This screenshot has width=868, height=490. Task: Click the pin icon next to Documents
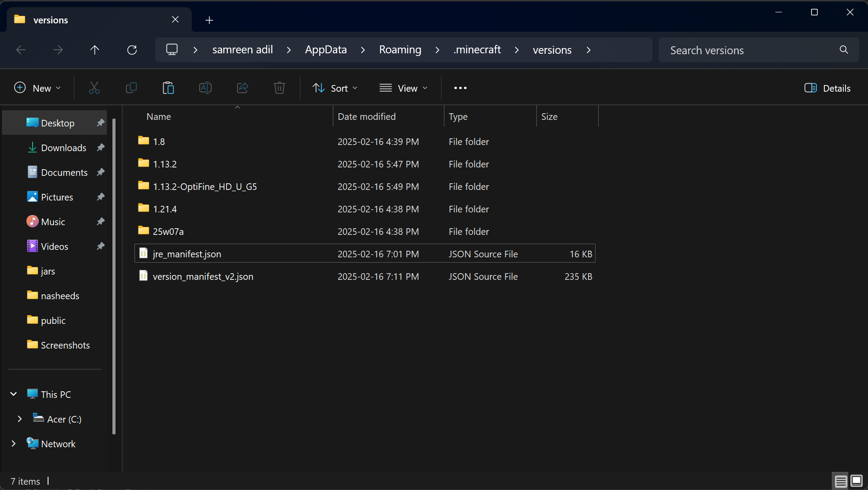101,172
